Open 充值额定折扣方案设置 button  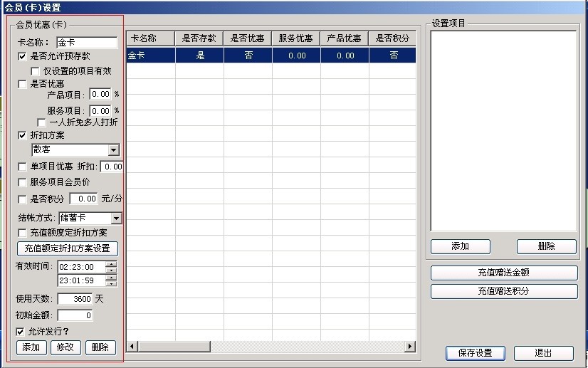coord(68,248)
